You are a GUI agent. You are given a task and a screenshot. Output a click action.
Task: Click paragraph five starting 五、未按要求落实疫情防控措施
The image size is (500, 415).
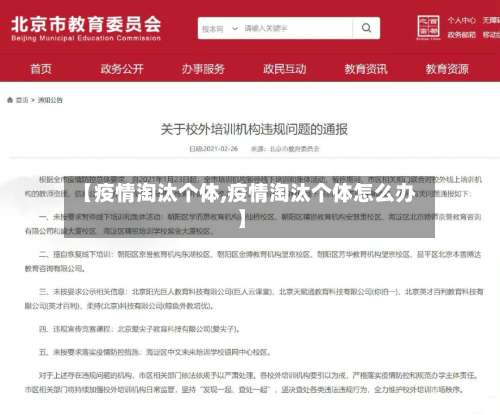pos(155,352)
